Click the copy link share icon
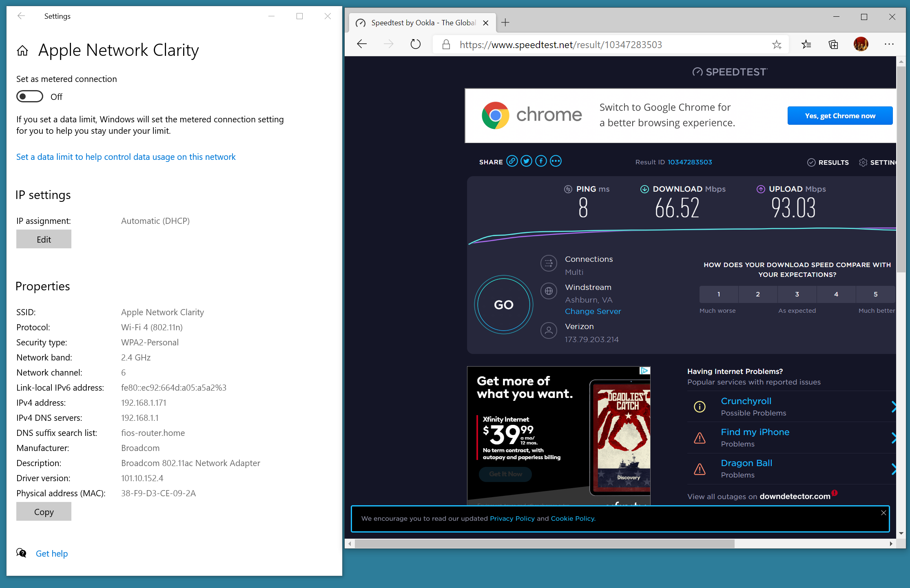 pos(512,161)
